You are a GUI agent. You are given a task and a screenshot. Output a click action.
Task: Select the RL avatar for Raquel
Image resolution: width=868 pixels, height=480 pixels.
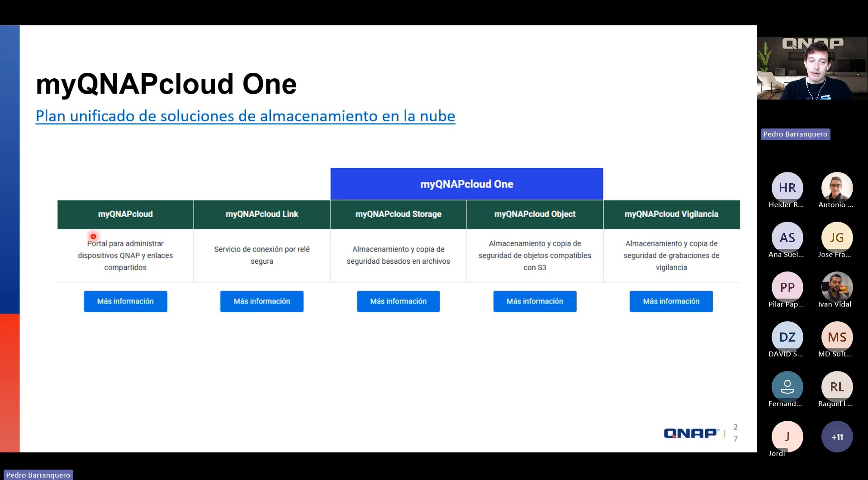pyautogui.click(x=837, y=387)
